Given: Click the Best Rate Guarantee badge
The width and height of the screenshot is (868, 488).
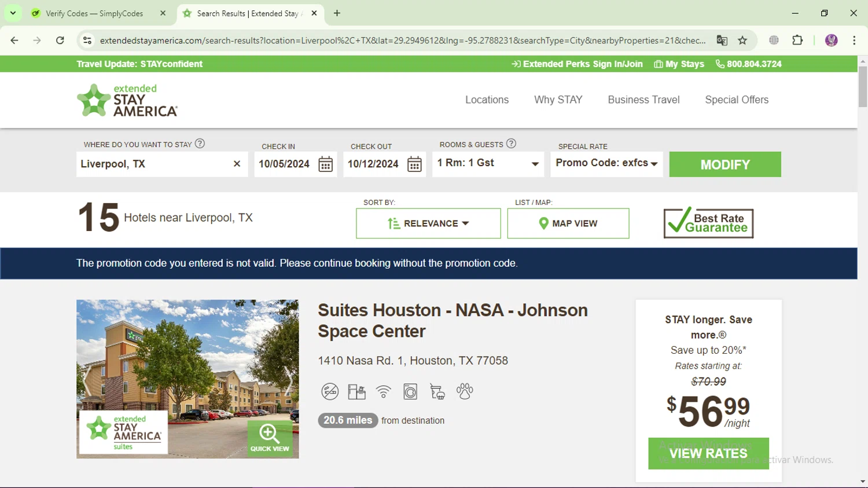Looking at the screenshot, I should click(x=708, y=223).
